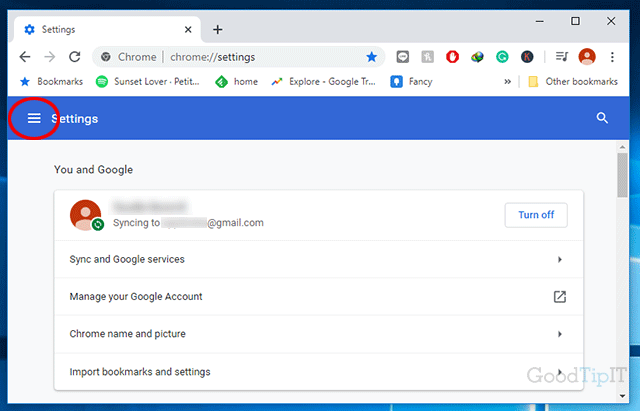
Task: Reload the page
Action: click(75, 57)
